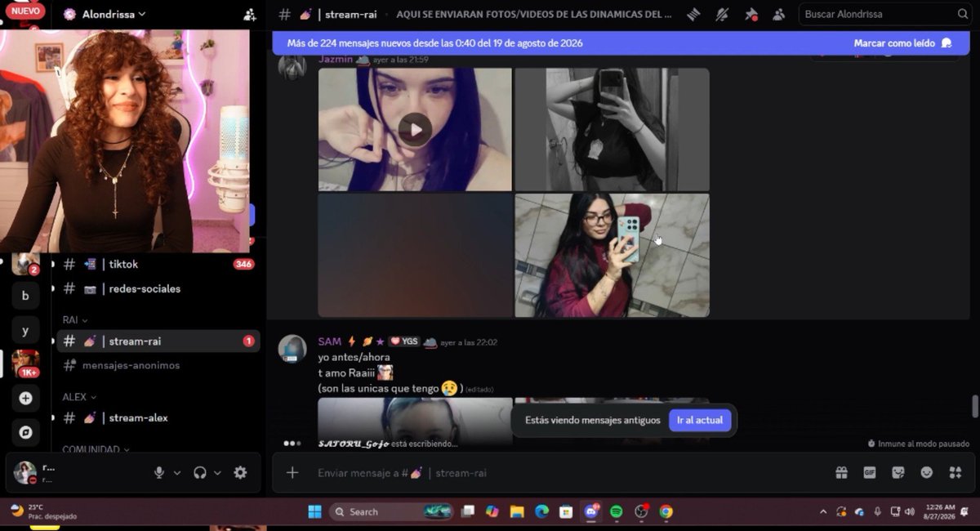Collapse the ALEX channel category
Image resolution: width=980 pixels, height=531 pixels.
[78, 397]
